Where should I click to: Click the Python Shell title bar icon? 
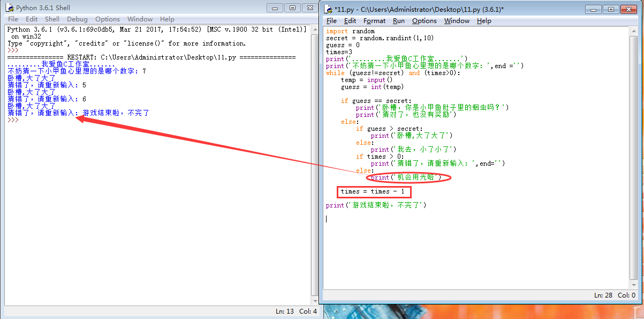tap(9, 8)
